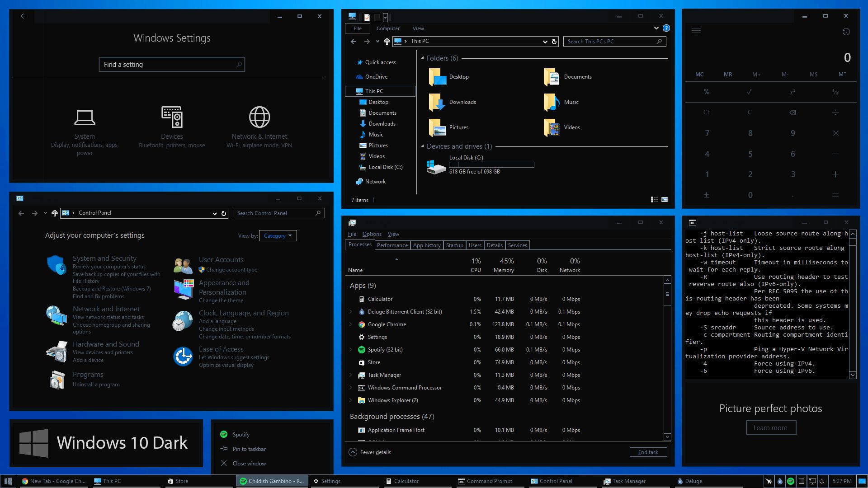The height and width of the screenshot is (488, 868).
Task: Open the View by Category dropdown
Action: click(278, 235)
